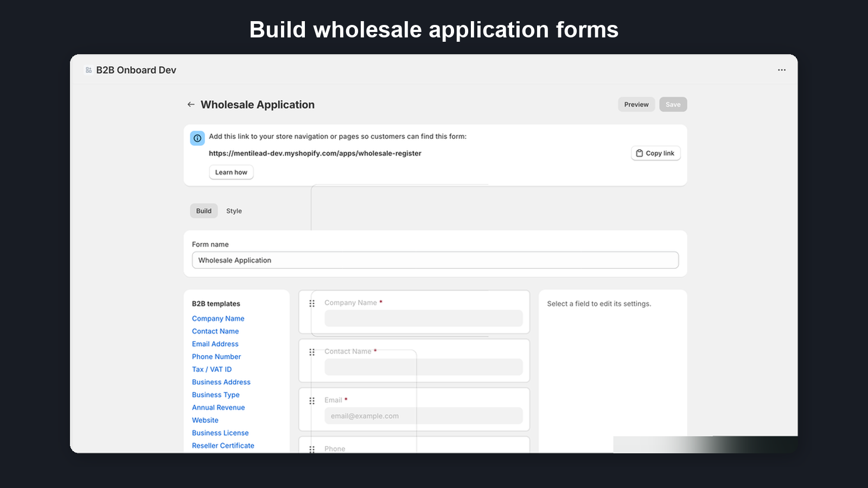Click the clipboard icon on Copy link

pos(640,153)
